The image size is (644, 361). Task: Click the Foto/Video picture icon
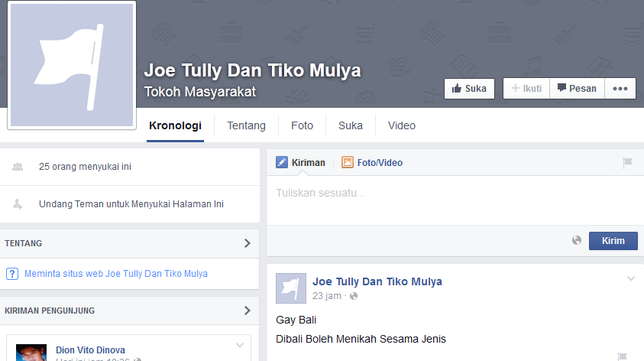coord(348,162)
